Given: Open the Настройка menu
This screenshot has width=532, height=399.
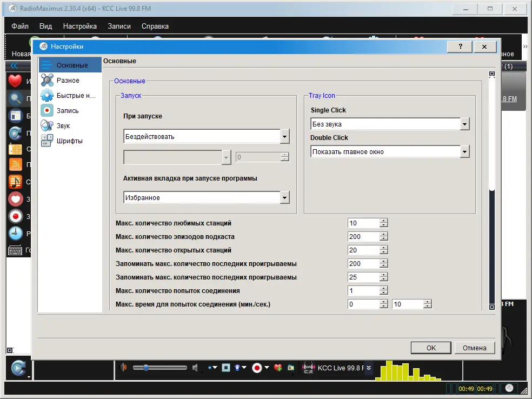Looking at the screenshot, I should [79, 26].
